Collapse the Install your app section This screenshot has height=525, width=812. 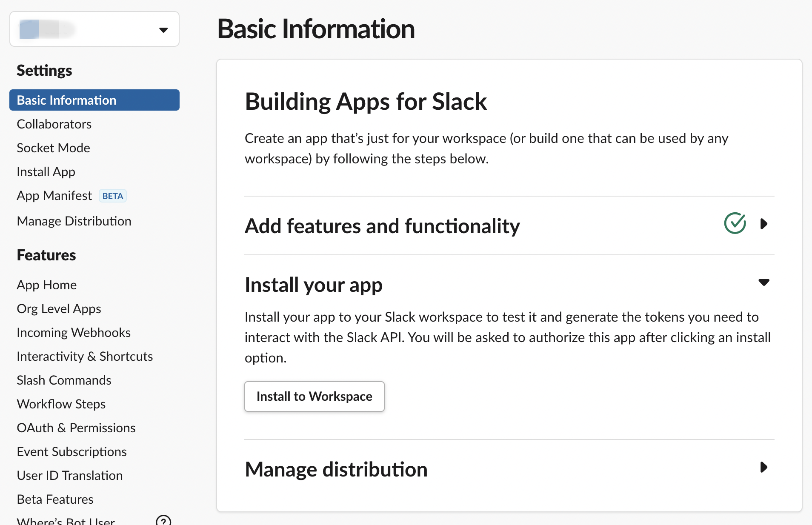click(x=764, y=282)
